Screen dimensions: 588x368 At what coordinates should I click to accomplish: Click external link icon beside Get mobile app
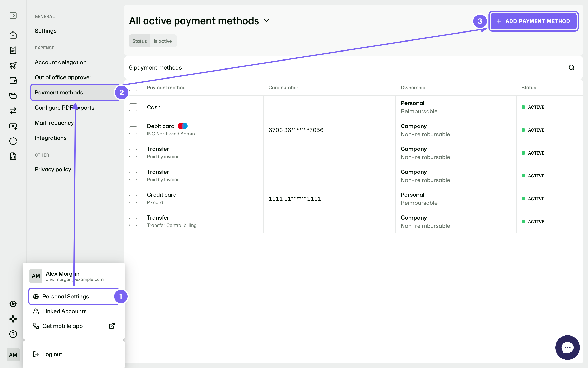(112, 326)
